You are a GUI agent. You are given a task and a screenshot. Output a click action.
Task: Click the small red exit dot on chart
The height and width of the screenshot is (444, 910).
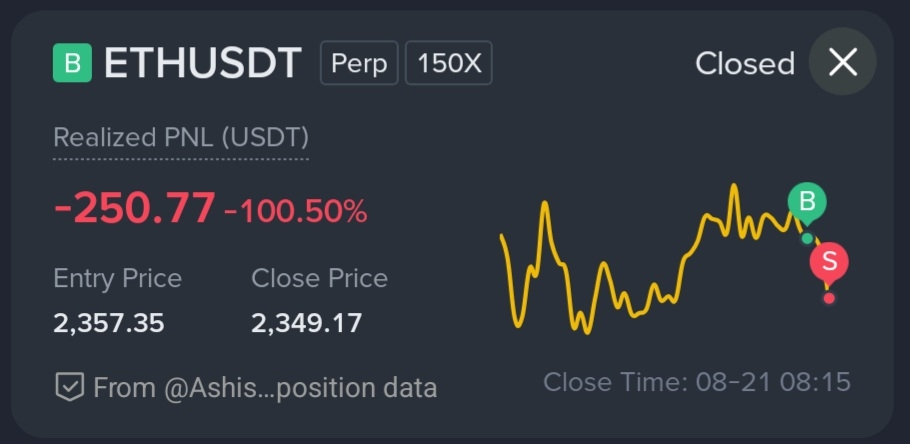click(829, 298)
